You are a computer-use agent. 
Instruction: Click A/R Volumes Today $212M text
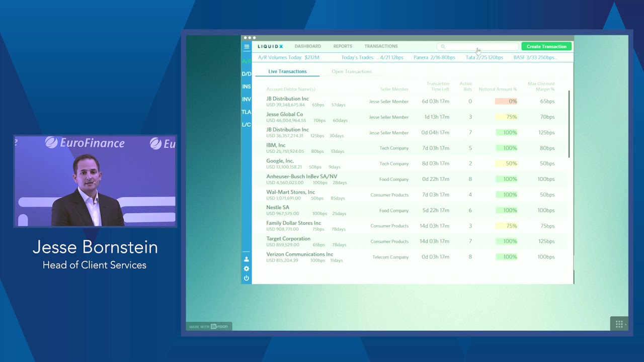[288, 57]
